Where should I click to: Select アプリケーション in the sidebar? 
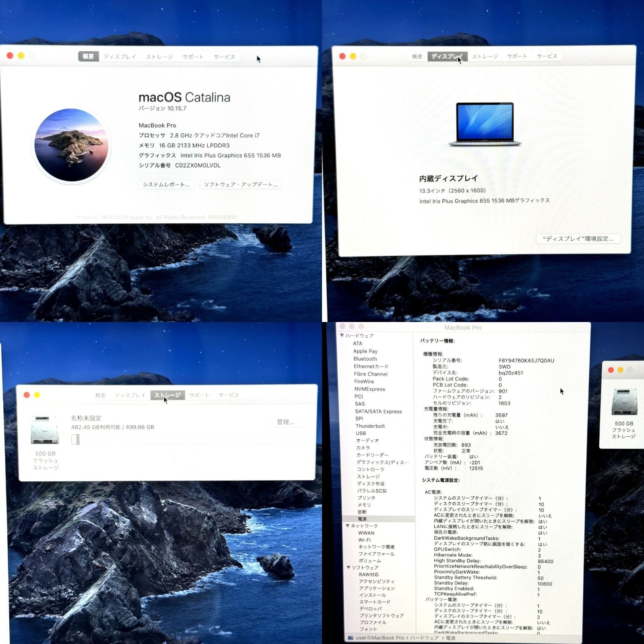point(377,588)
